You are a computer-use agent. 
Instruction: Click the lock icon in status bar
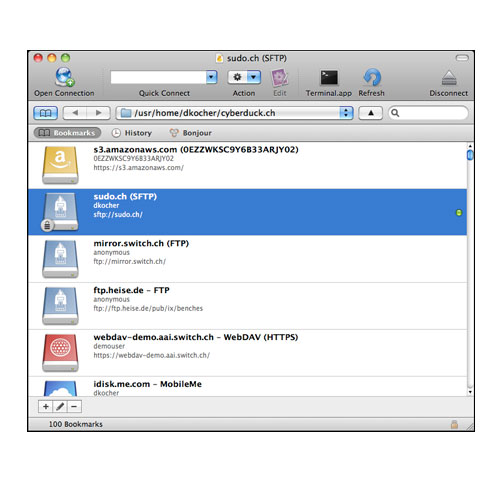[454, 424]
